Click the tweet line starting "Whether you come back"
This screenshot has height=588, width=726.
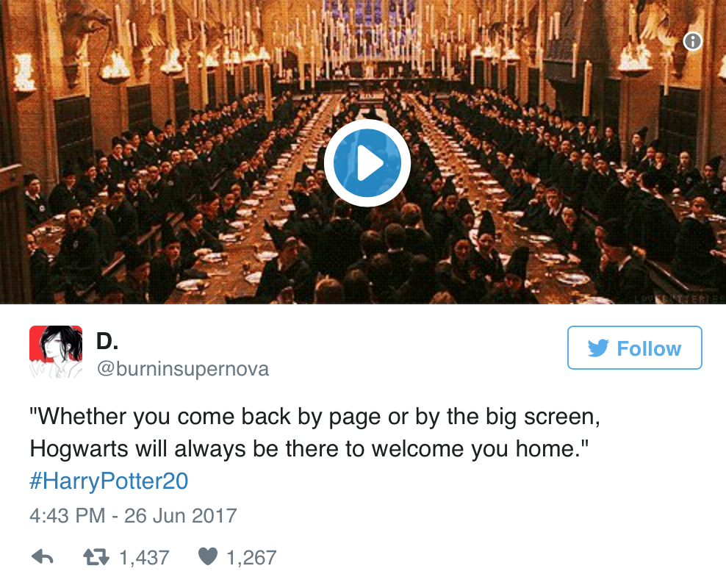(315, 417)
